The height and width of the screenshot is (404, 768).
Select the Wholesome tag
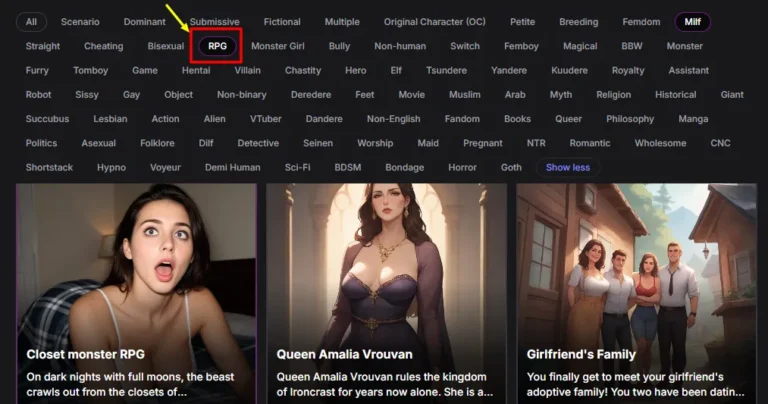coord(660,143)
